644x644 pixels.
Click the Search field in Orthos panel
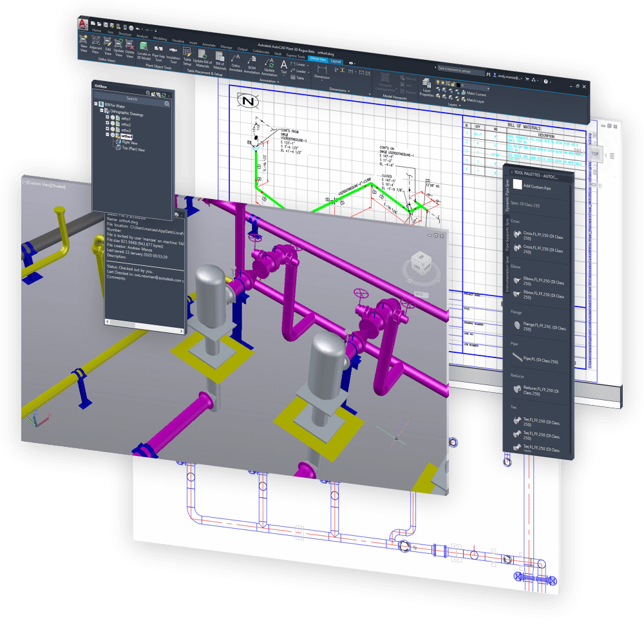pyautogui.click(x=131, y=99)
